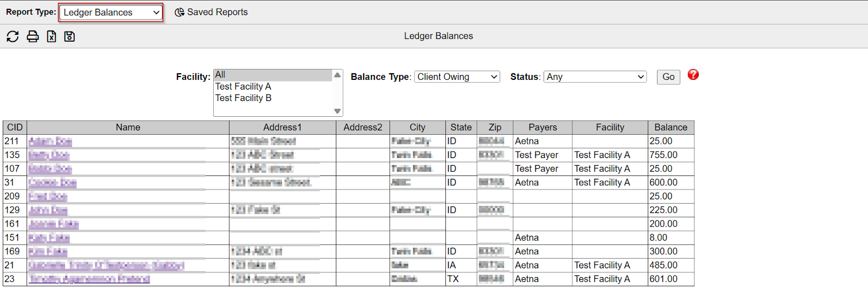Click the Address2 column header
This screenshot has width=868, height=289.
[x=362, y=127]
